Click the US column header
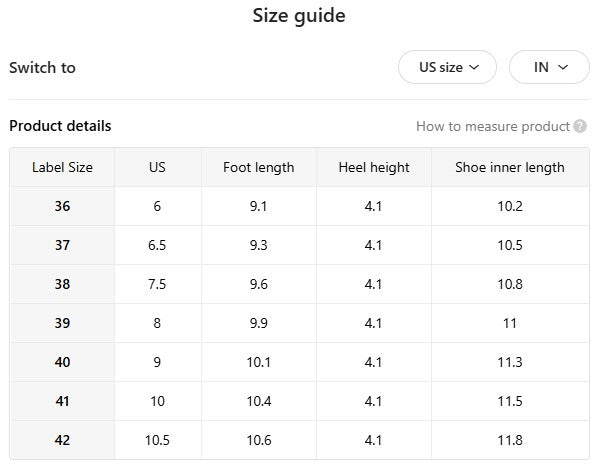 (x=157, y=167)
